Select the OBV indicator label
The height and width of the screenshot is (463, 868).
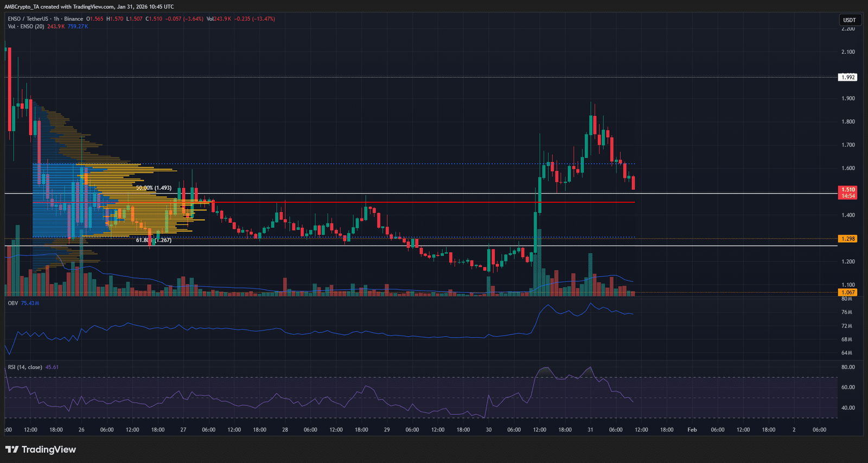[12, 303]
